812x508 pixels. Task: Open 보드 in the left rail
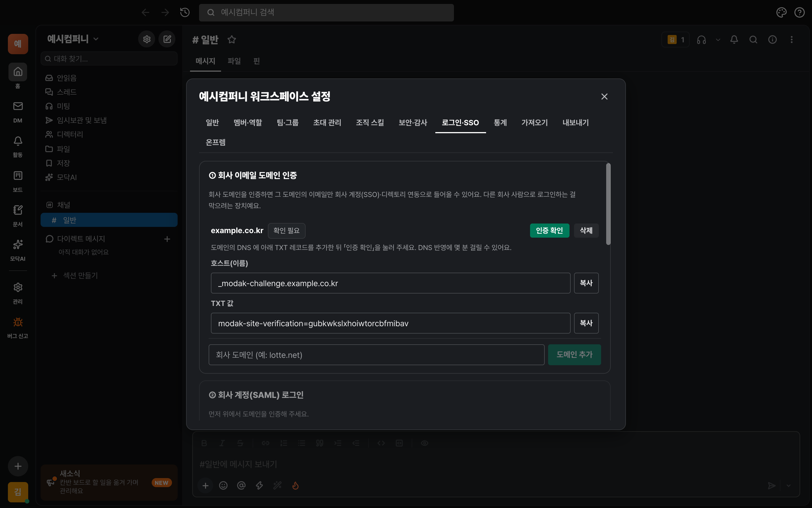coord(18,181)
